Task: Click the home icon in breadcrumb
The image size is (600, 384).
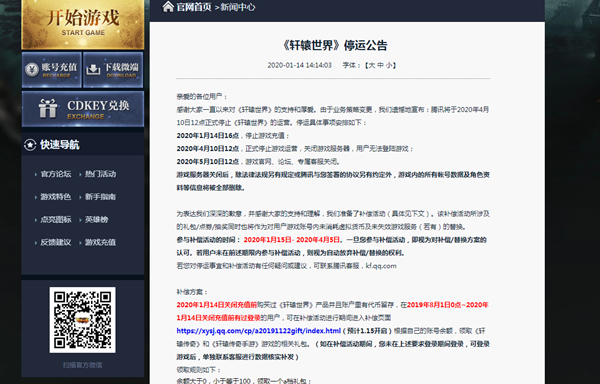Action: click(168, 7)
